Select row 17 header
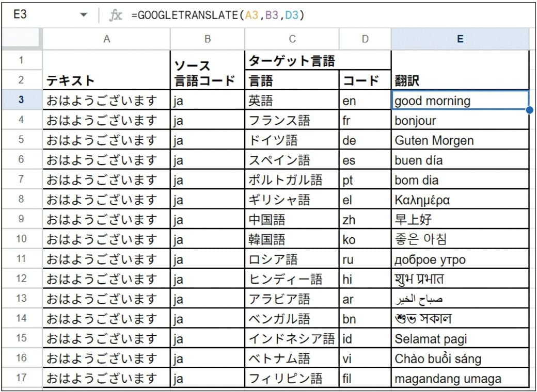The image size is (537, 392). click(21, 378)
